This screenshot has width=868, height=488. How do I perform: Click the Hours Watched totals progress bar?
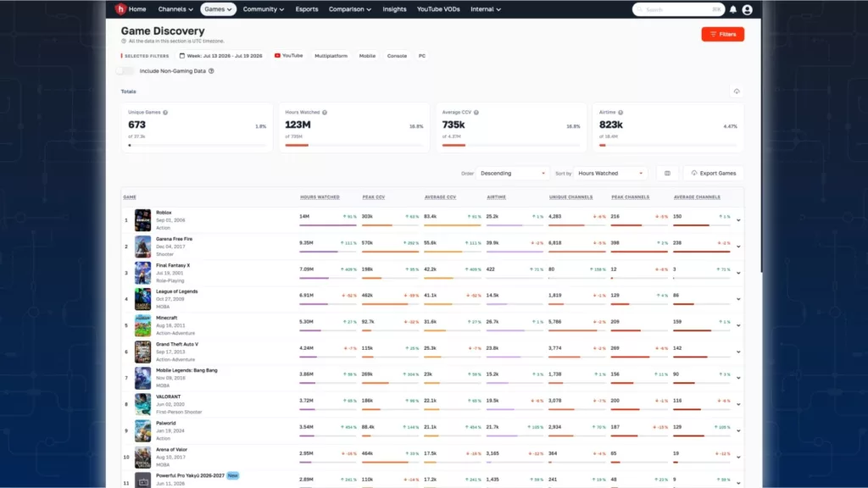353,145
